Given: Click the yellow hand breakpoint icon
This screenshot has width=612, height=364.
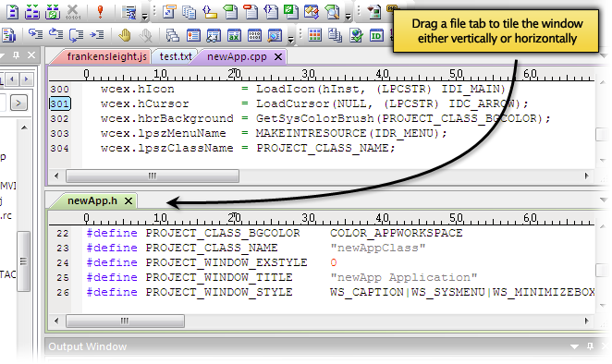Looking at the screenshot, I should (125, 35).
